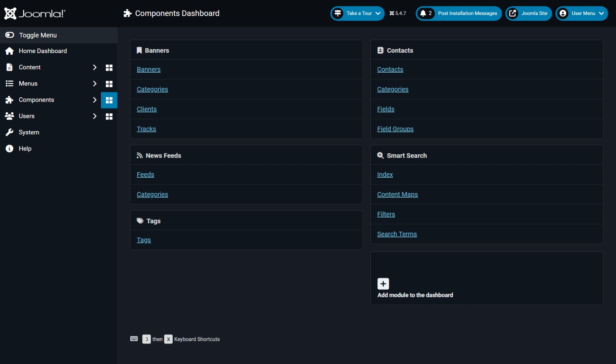Open the Tags link
This screenshot has height=364, width=616.
(144, 240)
